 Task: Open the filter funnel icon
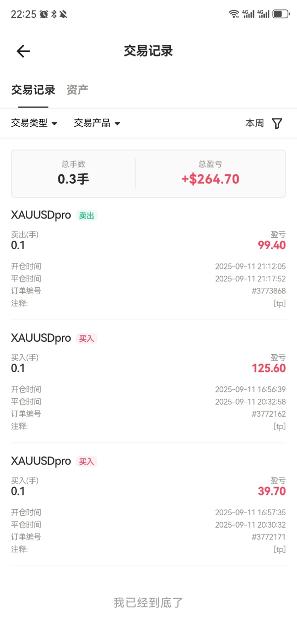(x=277, y=123)
